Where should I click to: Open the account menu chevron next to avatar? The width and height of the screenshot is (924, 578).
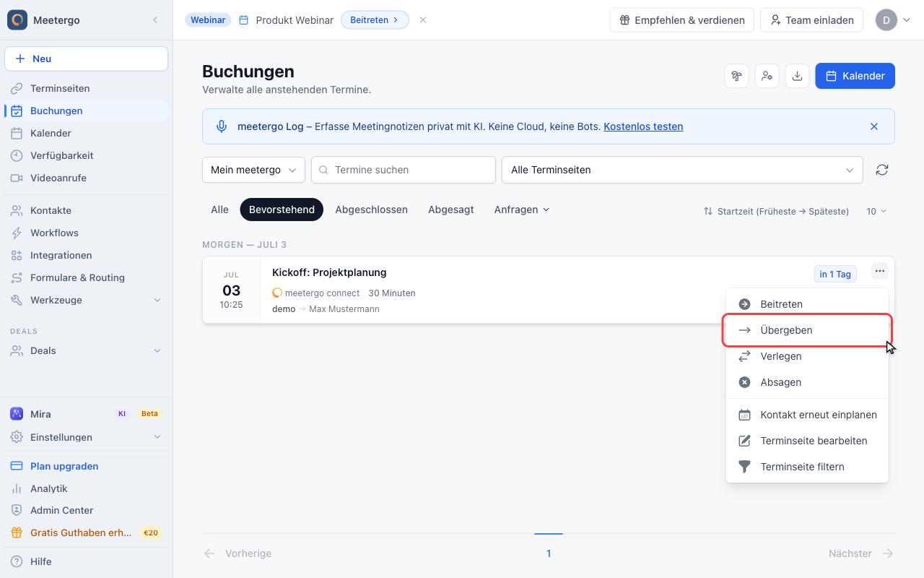(907, 20)
